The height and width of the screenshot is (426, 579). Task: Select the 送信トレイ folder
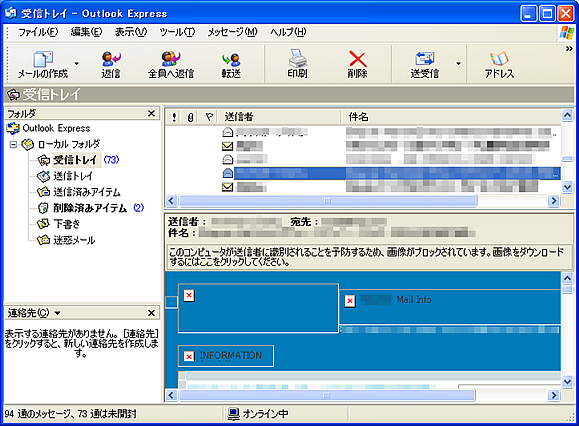point(73,176)
